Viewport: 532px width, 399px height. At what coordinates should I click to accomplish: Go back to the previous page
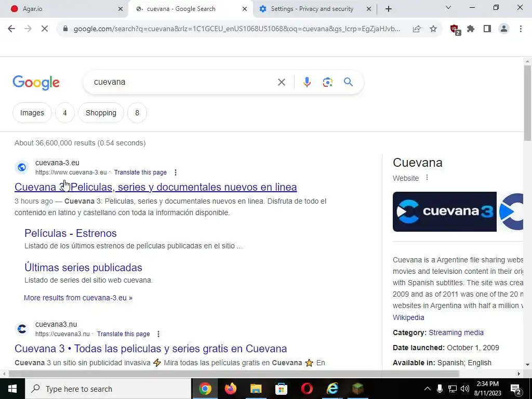coord(11,29)
